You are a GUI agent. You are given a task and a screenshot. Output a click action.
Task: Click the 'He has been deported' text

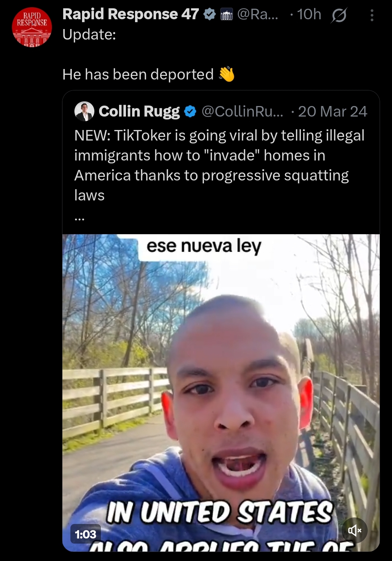point(138,74)
